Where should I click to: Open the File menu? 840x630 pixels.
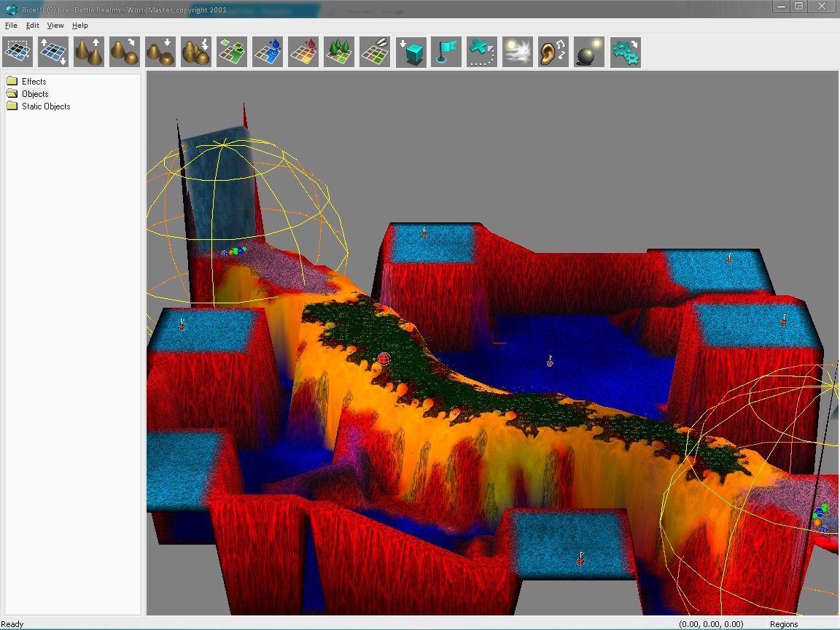pyautogui.click(x=11, y=26)
